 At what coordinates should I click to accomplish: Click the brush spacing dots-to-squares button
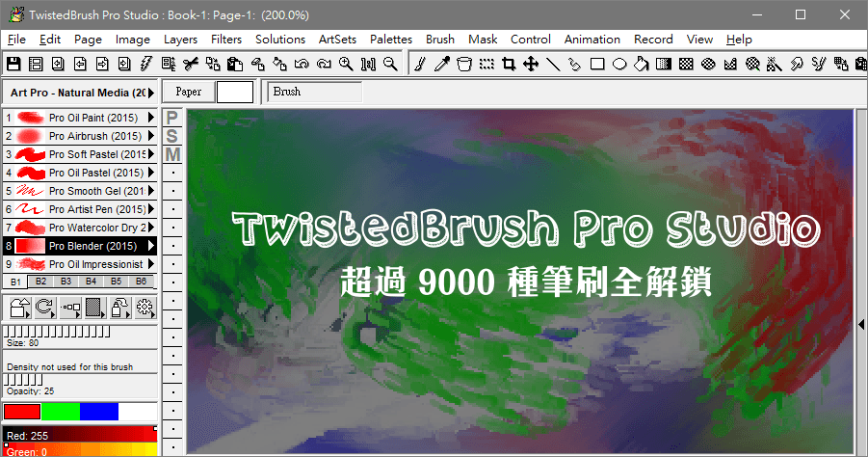70,308
